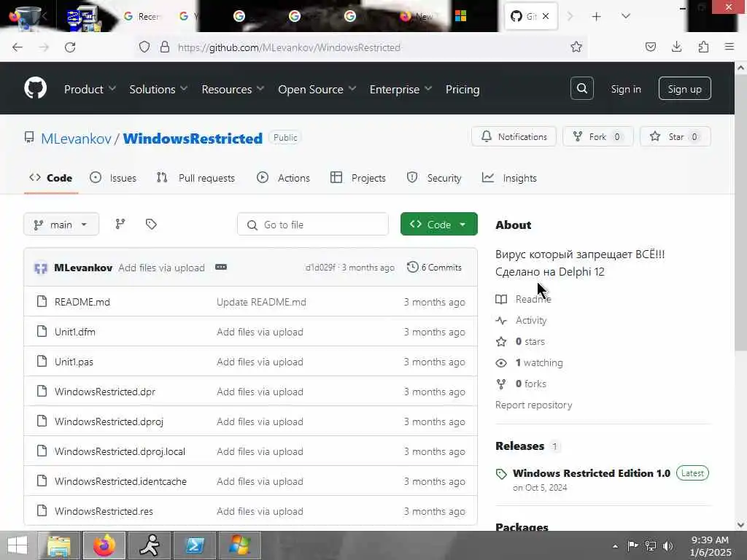Screen dimensions: 747x560
Task: Reload the page with refresh icon
Action: point(70,47)
